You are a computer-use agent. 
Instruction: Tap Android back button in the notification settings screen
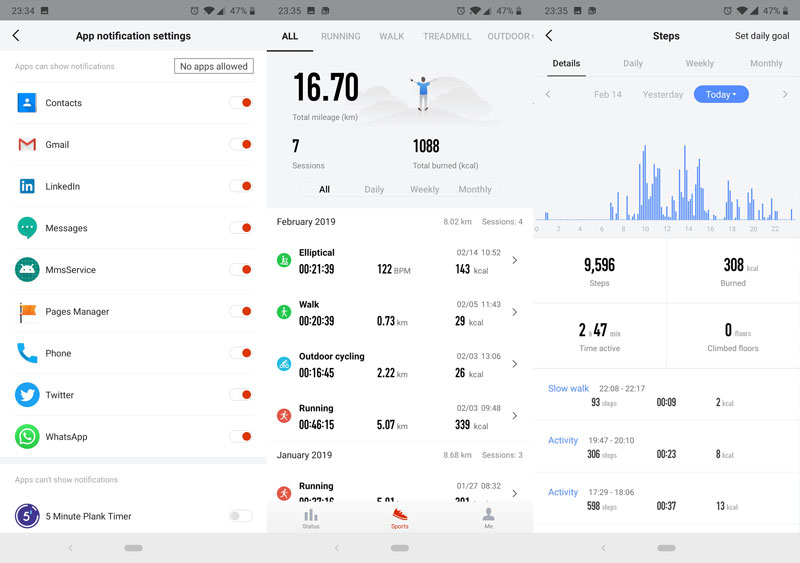point(70,548)
